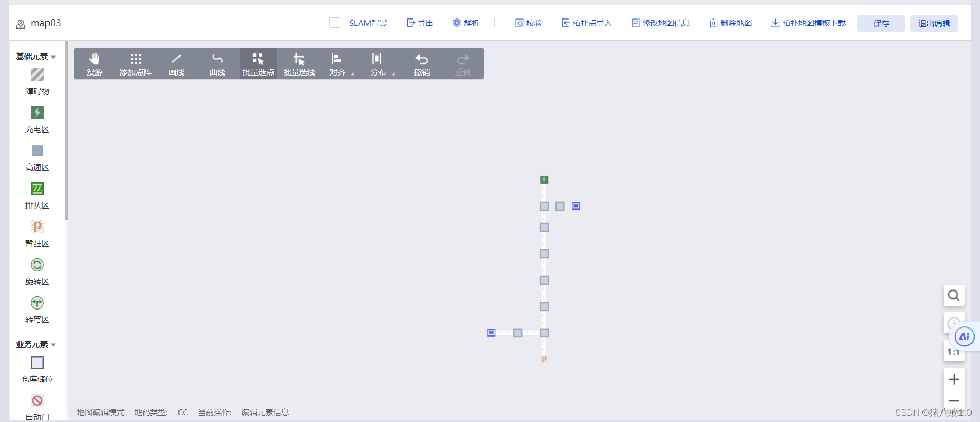Click 删除地图 to delete map
980x422 pixels.
click(730, 23)
